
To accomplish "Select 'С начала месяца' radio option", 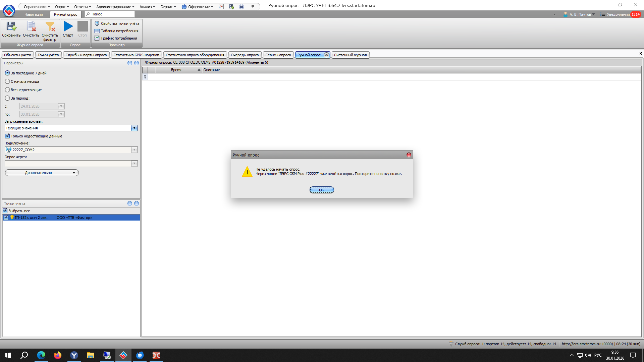I will coord(7,81).
